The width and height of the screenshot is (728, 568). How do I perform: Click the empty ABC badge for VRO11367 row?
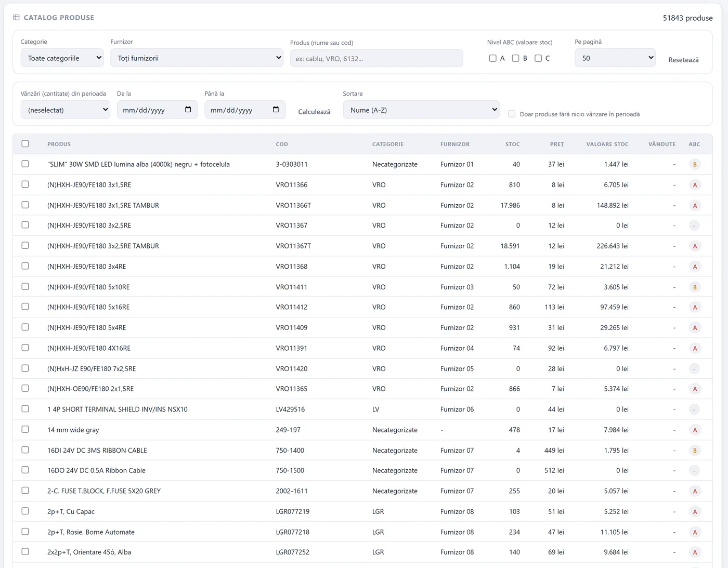pyautogui.click(x=695, y=226)
